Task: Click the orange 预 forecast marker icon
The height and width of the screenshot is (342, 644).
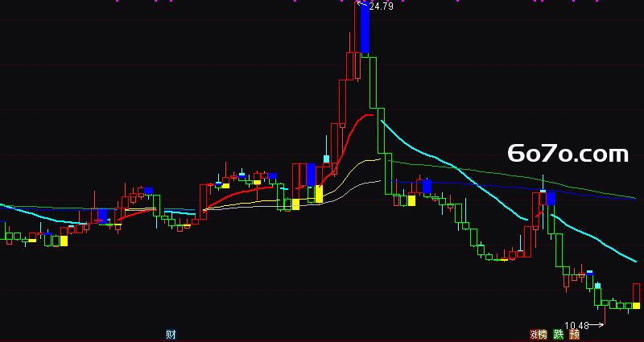Action: click(574, 334)
